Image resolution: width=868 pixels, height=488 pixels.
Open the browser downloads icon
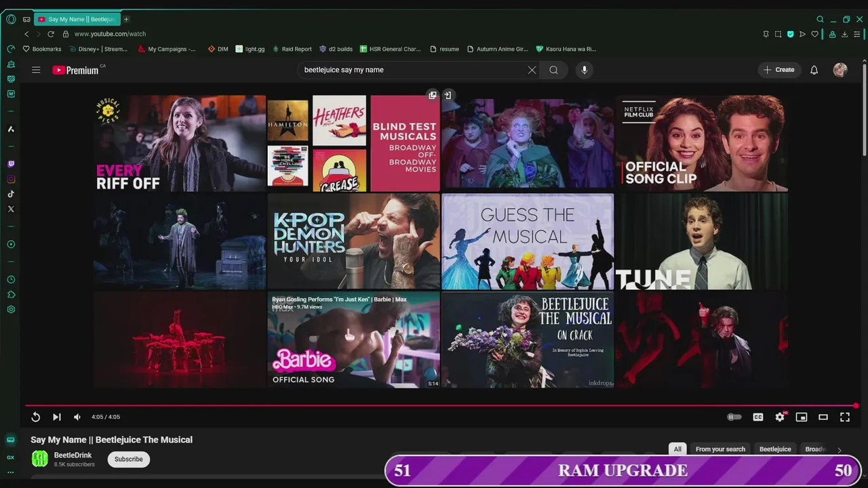844,34
